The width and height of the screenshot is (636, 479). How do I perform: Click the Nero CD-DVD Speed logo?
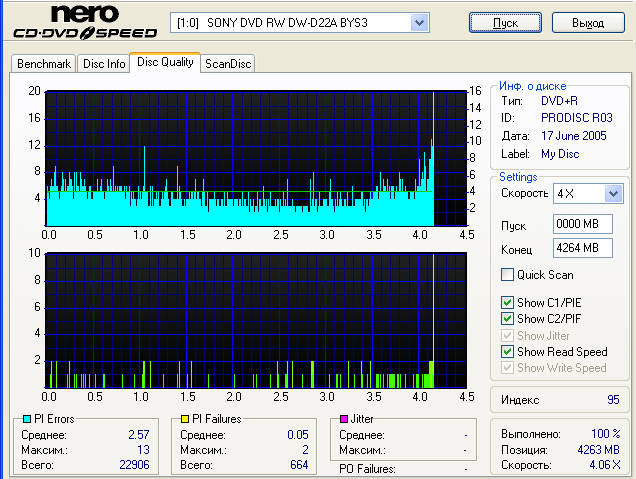point(84,23)
